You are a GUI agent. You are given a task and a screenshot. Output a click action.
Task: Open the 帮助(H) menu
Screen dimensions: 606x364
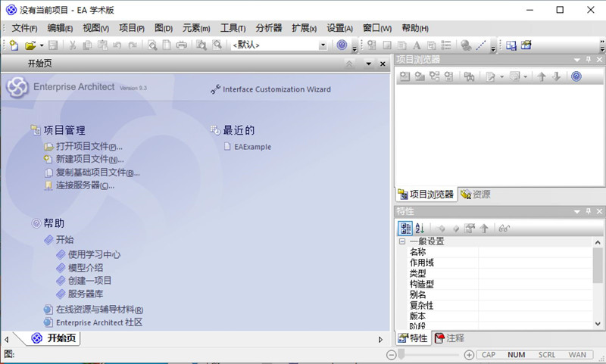(415, 28)
